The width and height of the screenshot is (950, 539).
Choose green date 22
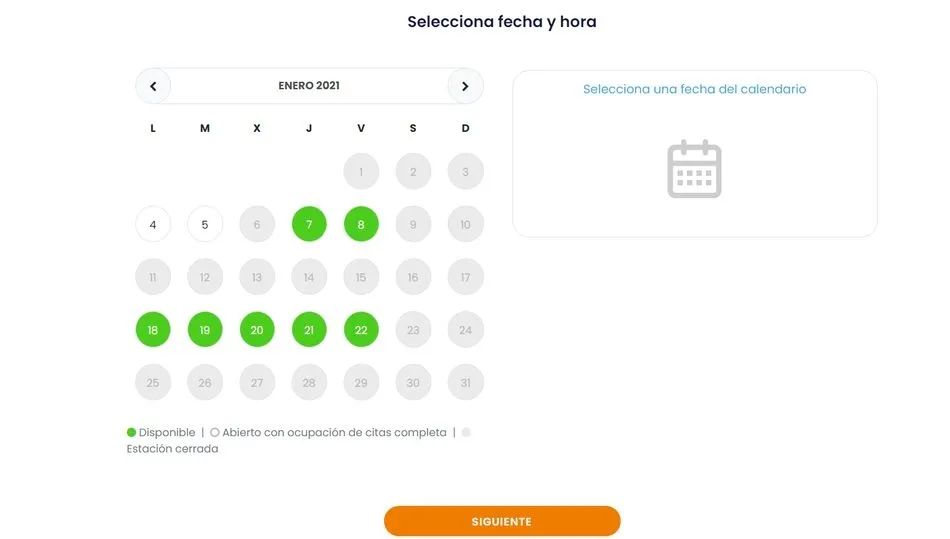[361, 330]
